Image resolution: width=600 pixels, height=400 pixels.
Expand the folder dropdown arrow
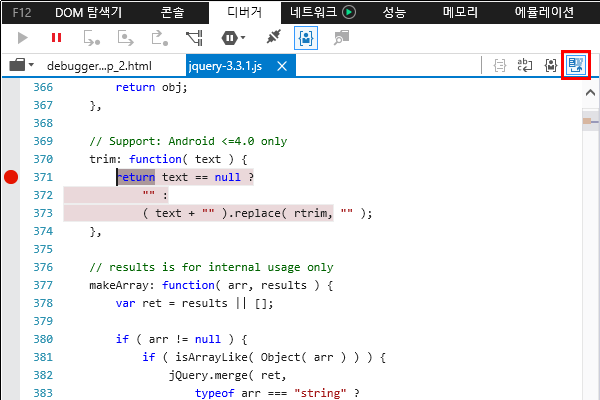pyautogui.click(x=31, y=65)
